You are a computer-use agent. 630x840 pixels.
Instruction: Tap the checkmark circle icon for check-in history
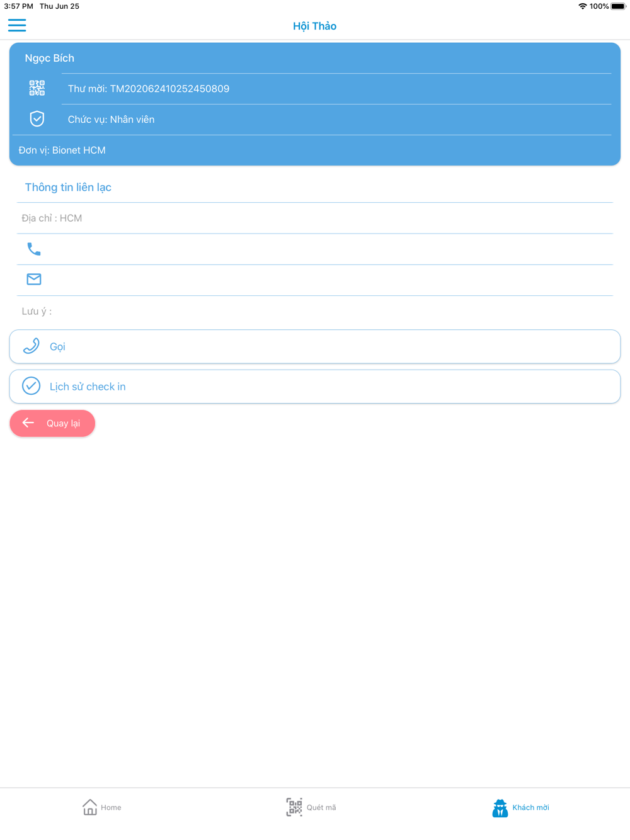click(x=31, y=385)
